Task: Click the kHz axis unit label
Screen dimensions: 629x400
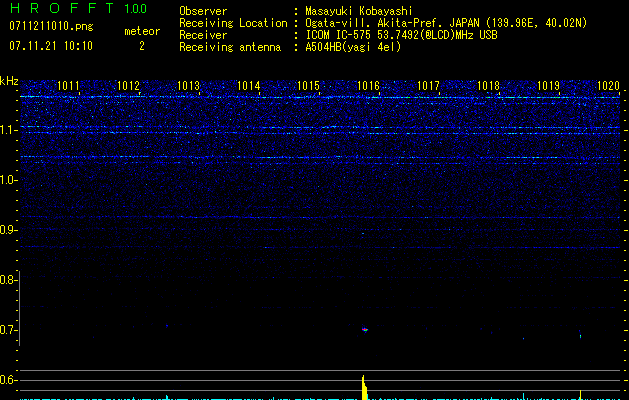Action: pyautogui.click(x=9, y=81)
